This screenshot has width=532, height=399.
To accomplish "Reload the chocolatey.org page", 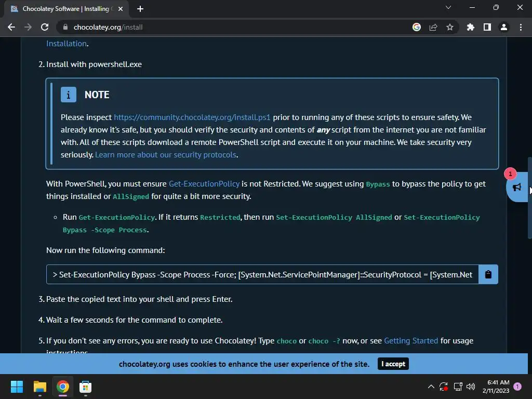I will pos(45,27).
